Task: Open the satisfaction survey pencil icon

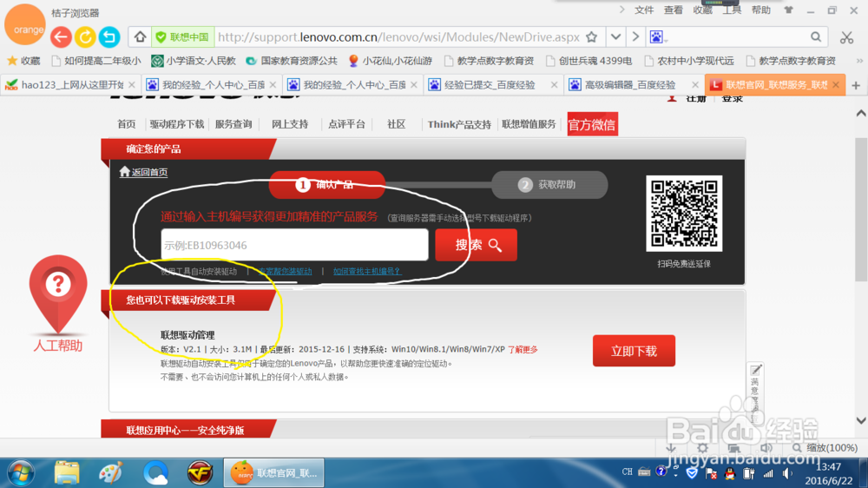Action: 756,370
